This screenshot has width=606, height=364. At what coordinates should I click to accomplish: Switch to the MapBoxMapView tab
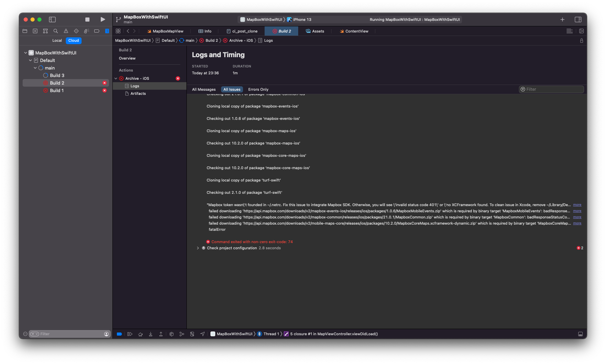[x=165, y=31]
